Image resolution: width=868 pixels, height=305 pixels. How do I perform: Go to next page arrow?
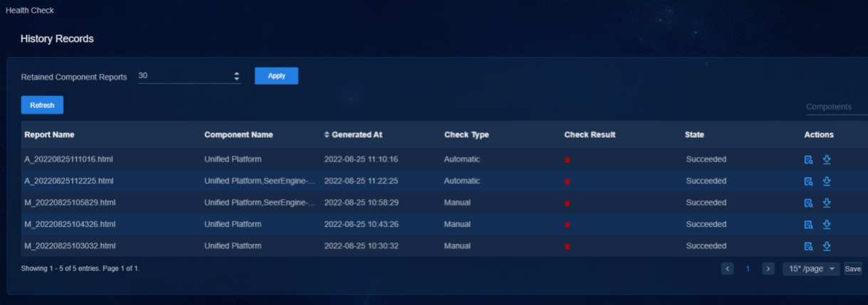[x=768, y=269]
